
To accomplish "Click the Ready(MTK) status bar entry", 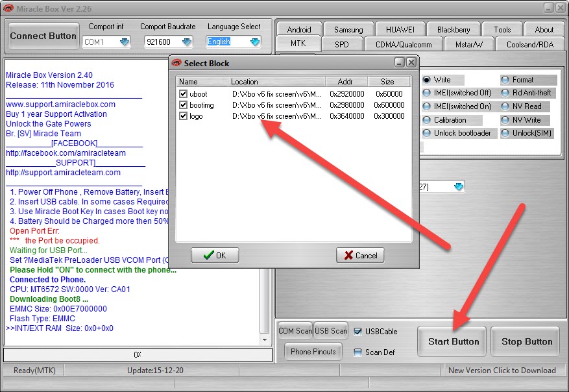I will click(34, 370).
